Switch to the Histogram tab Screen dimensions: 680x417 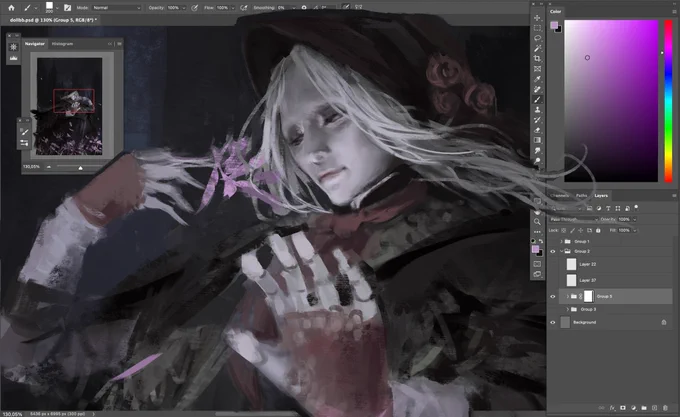pyautogui.click(x=62, y=44)
